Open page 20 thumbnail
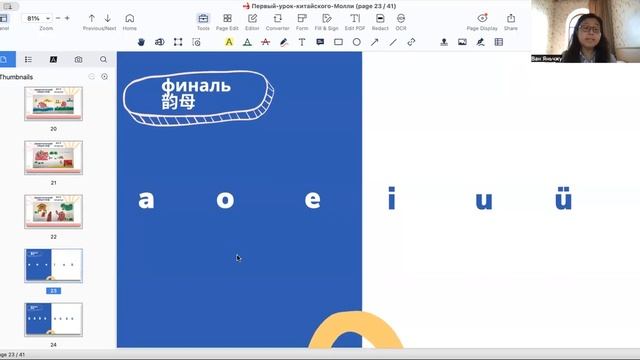Image resolution: width=640 pixels, height=360 pixels. (x=53, y=104)
